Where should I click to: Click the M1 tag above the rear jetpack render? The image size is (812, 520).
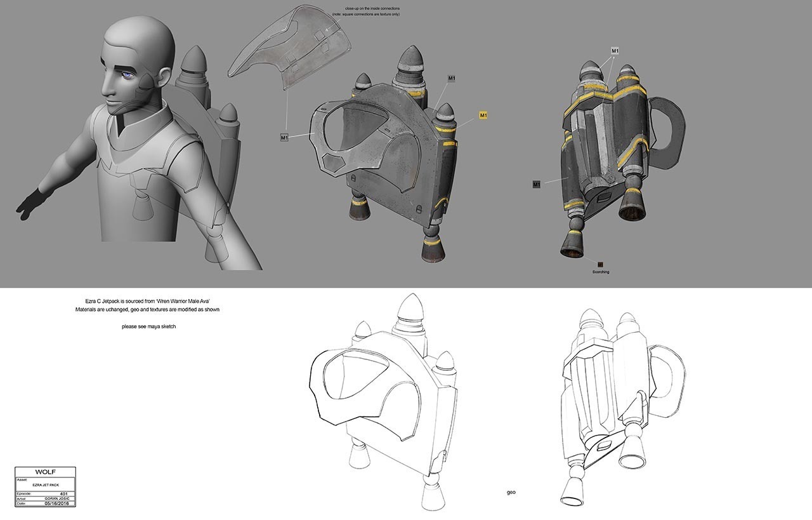coord(615,50)
